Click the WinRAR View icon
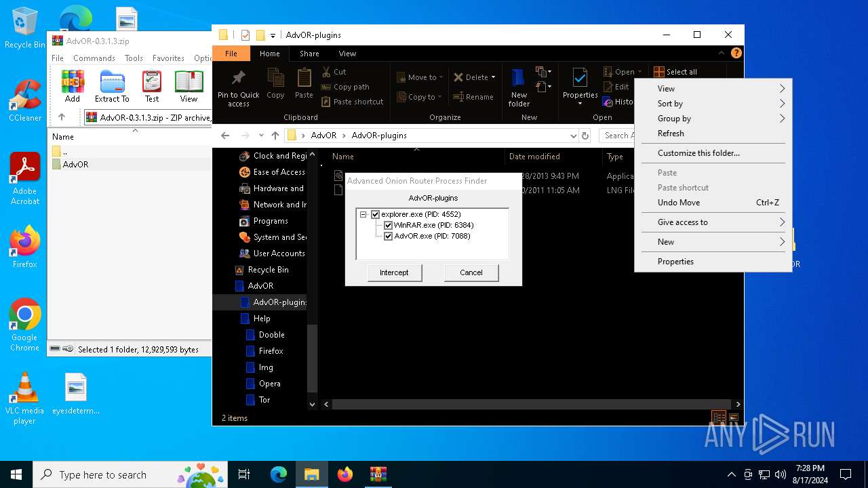Viewport: 868px width, 488px height. point(189,86)
